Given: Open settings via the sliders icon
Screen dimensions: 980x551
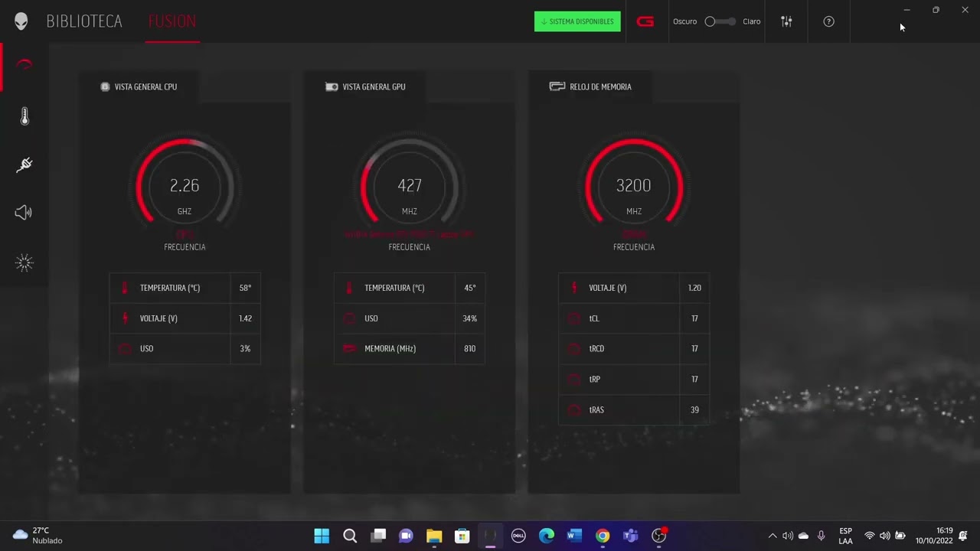Looking at the screenshot, I should [x=786, y=21].
